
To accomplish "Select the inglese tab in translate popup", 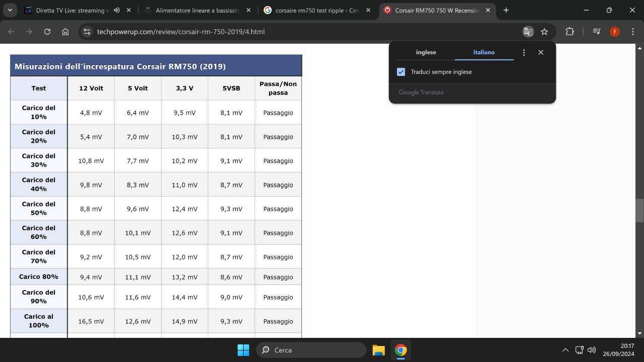I will (x=426, y=52).
